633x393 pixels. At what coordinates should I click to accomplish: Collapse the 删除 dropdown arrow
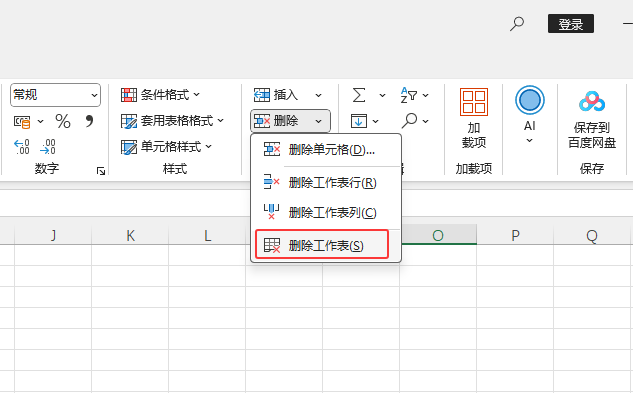pos(319,121)
